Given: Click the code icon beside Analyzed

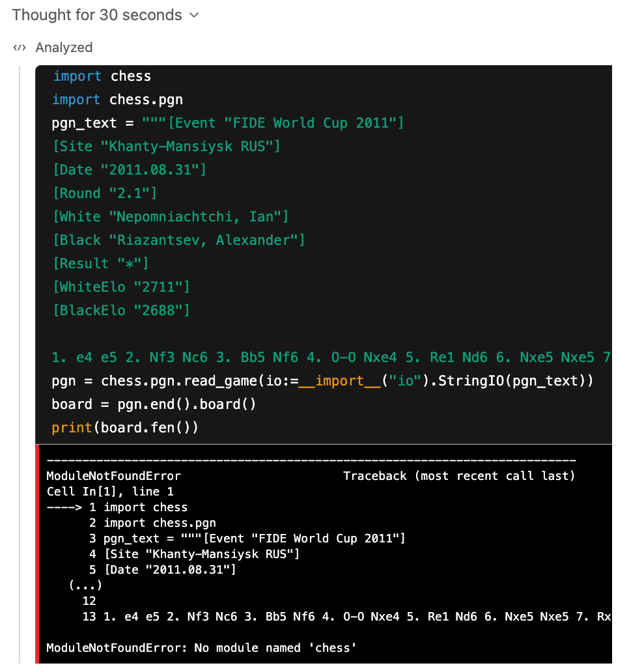Looking at the screenshot, I should click(x=18, y=48).
